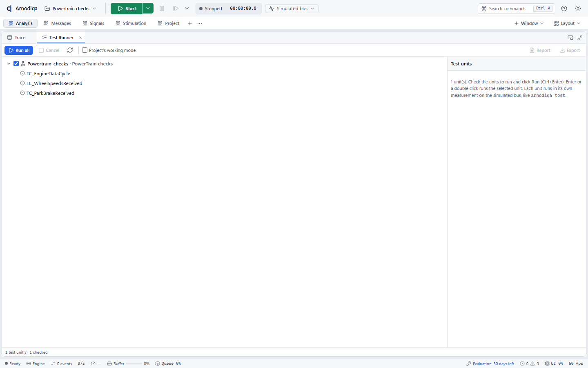Collapse the Powertrain_checks tree node
Image resolution: width=588 pixels, height=368 pixels.
click(9, 64)
